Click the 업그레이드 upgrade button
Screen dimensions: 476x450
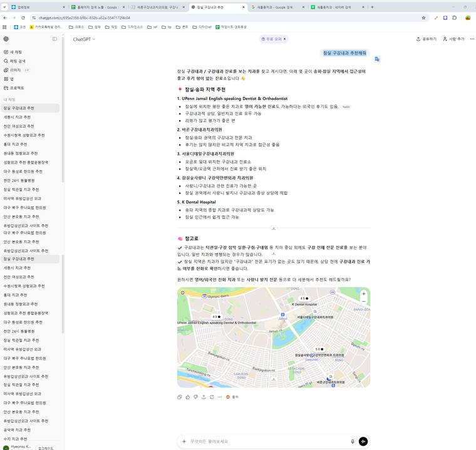[46, 448]
